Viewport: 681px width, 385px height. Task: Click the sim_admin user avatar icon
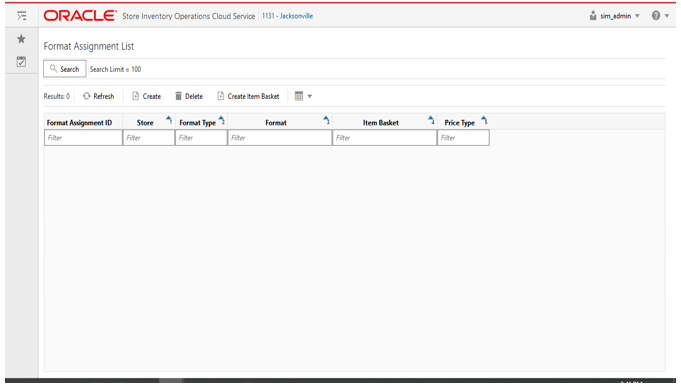(x=593, y=16)
